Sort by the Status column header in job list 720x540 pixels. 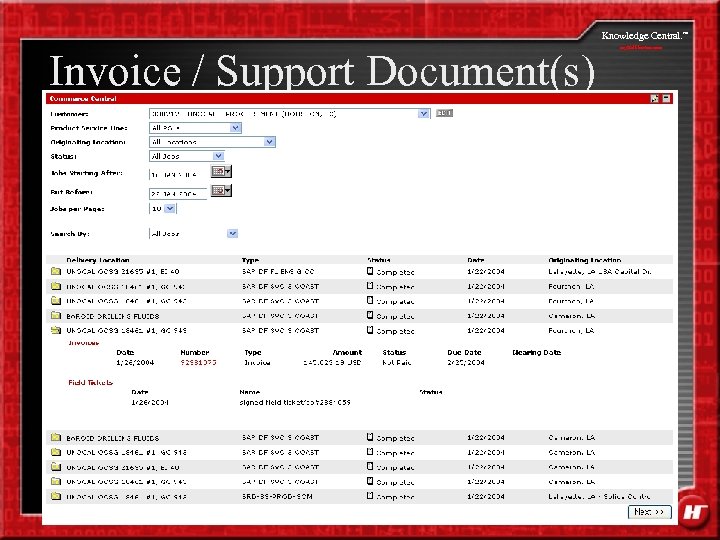pyautogui.click(x=379, y=260)
